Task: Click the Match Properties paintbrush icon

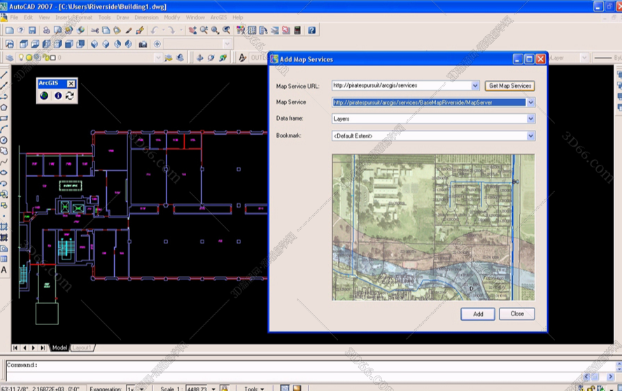Action: pyautogui.click(x=129, y=30)
